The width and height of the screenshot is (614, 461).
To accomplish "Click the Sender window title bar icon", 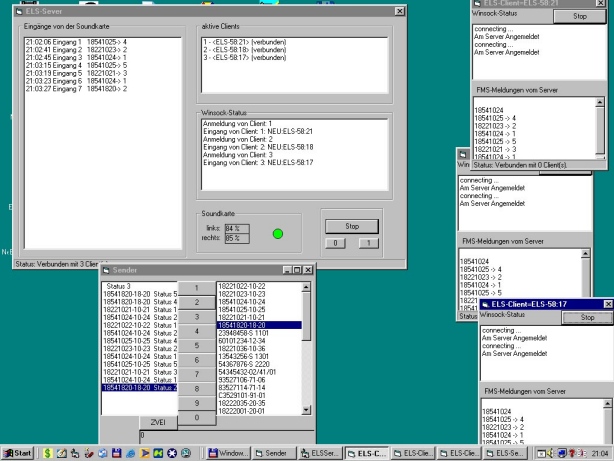I will click(x=105, y=271).
